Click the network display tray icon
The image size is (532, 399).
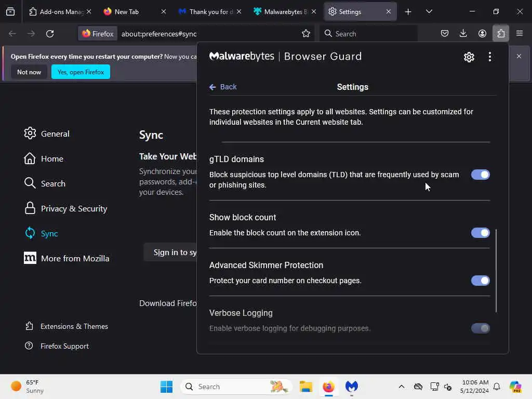click(434, 387)
